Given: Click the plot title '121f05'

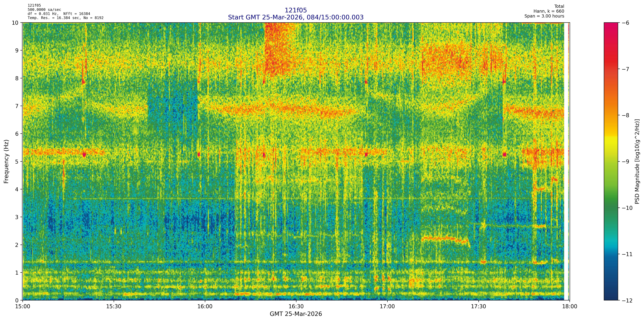Looking at the screenshot, I should point(296,10).
